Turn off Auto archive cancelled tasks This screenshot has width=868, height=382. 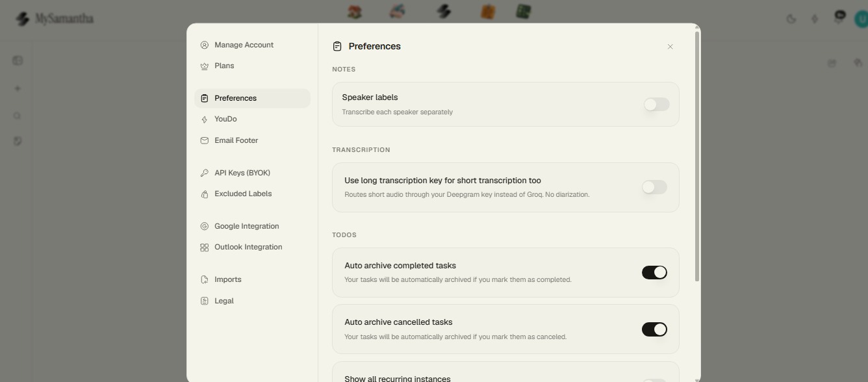point(654,329)
